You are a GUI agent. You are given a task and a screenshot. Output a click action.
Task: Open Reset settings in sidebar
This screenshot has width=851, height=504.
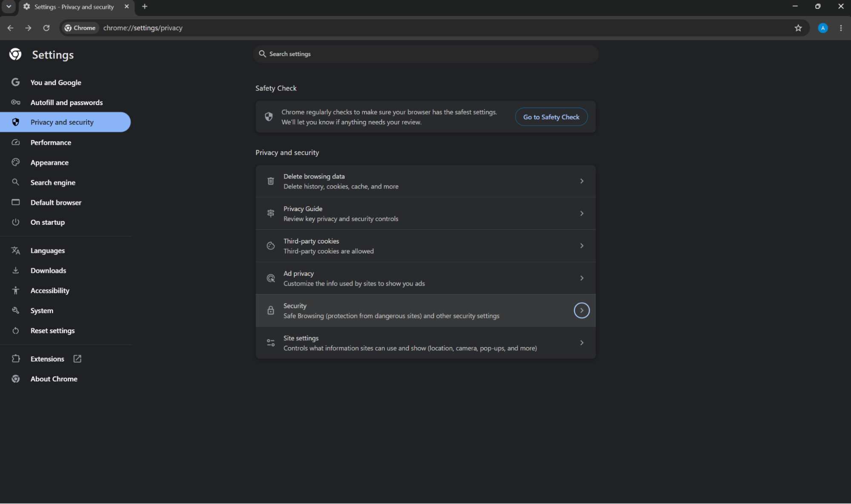point(65,330)
